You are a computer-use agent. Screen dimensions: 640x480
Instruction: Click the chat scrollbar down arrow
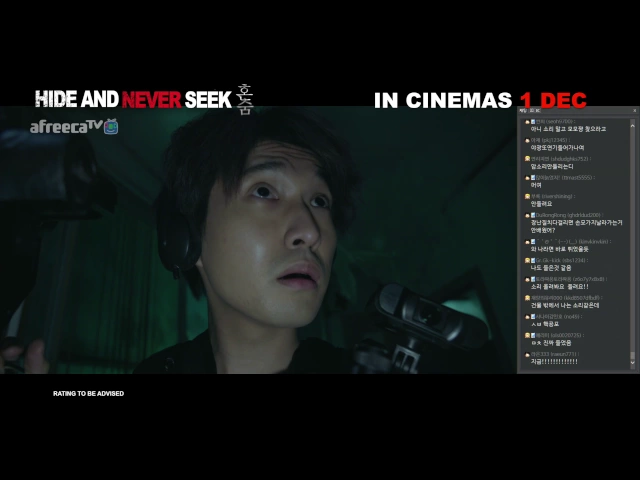pyautogui.click(x=633, y=362)
